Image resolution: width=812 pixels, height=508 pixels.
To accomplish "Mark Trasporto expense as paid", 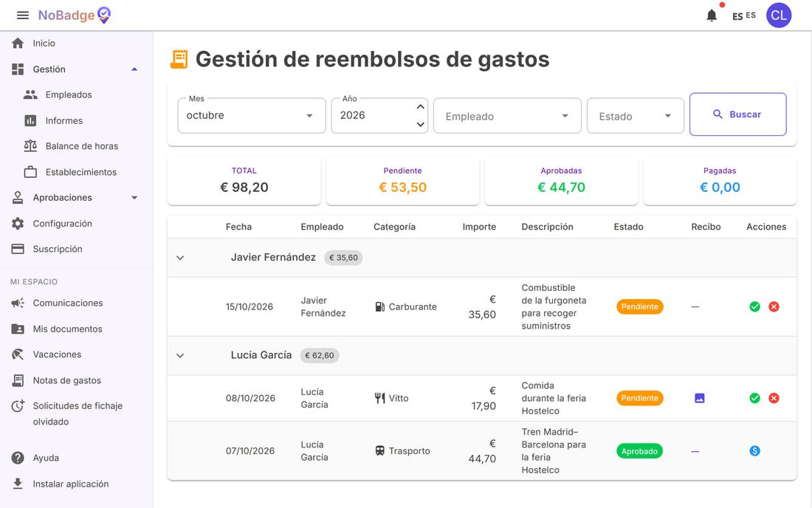I will coord(755,451).
